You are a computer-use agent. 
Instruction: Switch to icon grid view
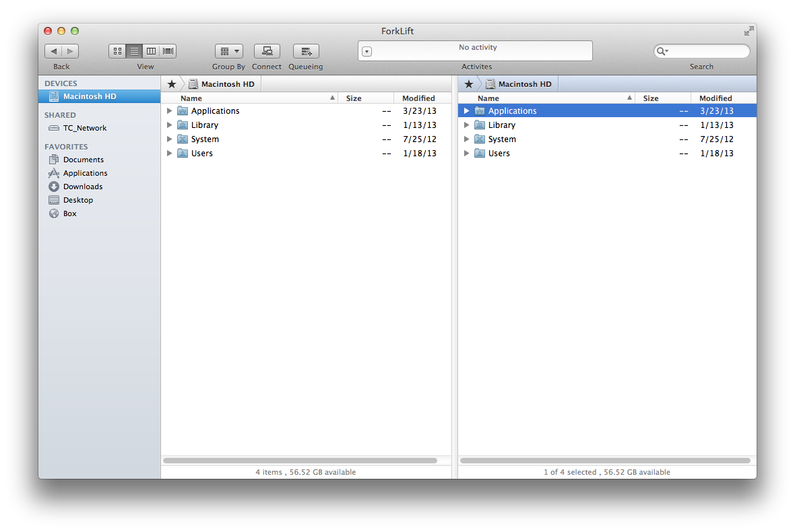[x=117, y=51]
